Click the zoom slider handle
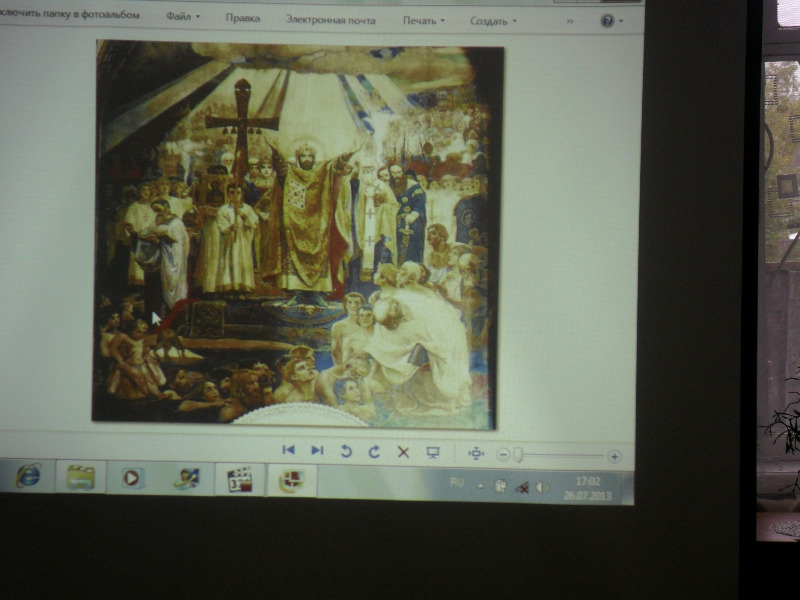 (x=518, y=455)
